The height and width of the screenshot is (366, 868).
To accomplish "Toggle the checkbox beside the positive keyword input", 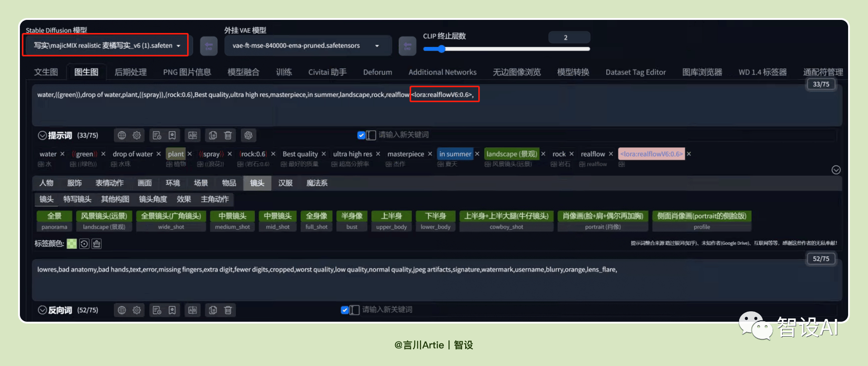I will click(x=361, y=135).
